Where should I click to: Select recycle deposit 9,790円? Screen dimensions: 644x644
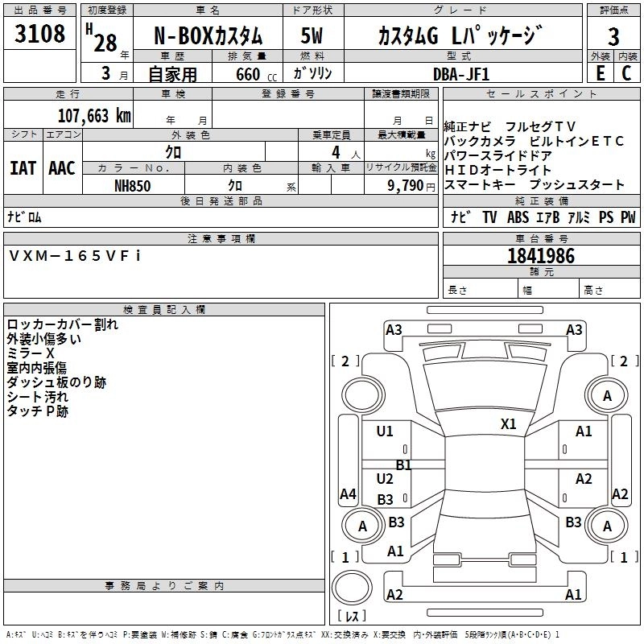[411, 186]
